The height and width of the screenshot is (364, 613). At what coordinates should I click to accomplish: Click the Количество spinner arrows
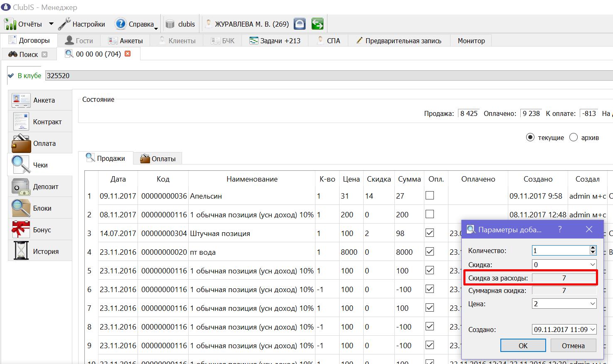[x=593, y=250]
